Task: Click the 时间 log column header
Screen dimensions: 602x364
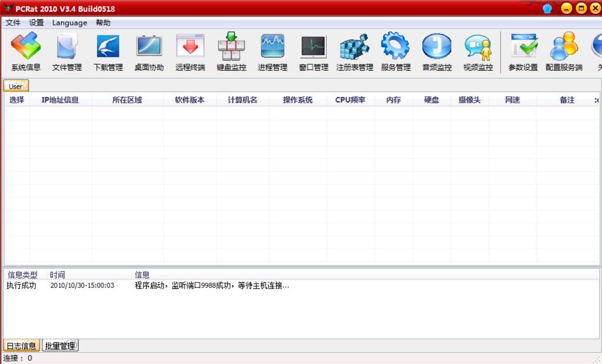Action: pos(89,275)
